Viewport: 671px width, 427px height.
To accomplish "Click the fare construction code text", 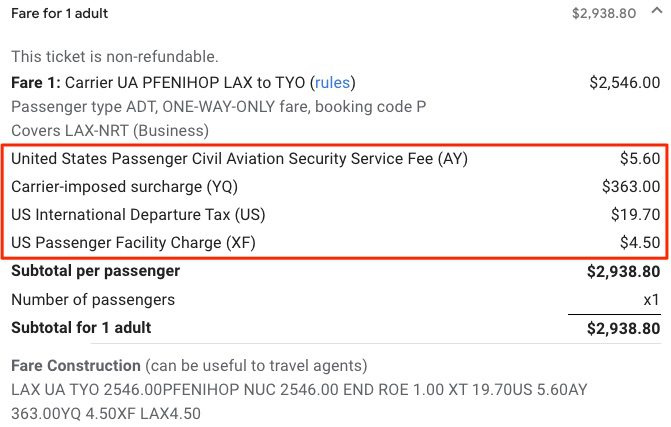I will (x=299, y=402).
